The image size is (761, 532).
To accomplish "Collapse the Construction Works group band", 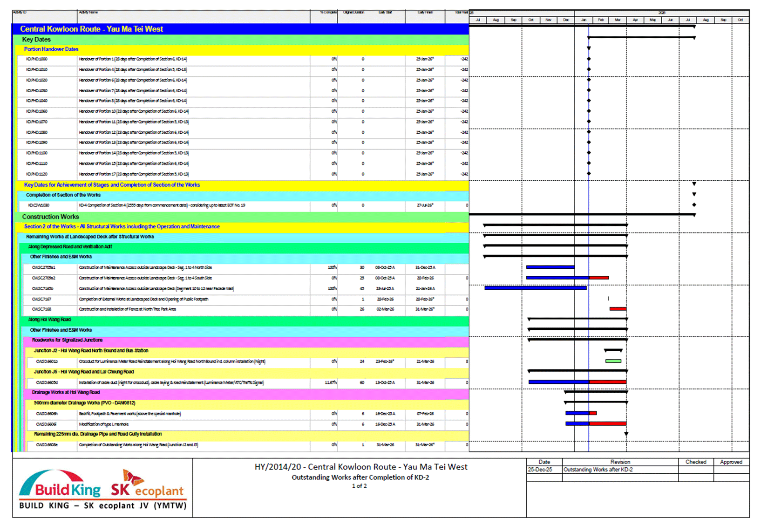I will 50,217.
